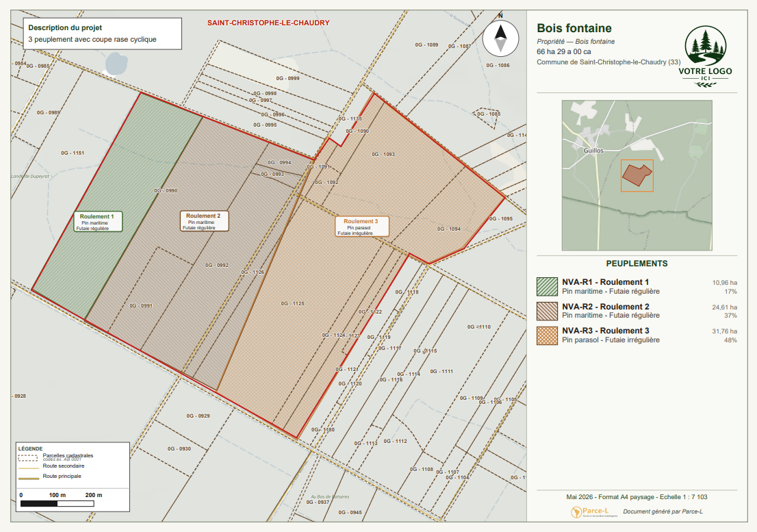Screen dimensions: 757x532
Task: Click parcel label 0G - 1125
Action: (292, 303)
